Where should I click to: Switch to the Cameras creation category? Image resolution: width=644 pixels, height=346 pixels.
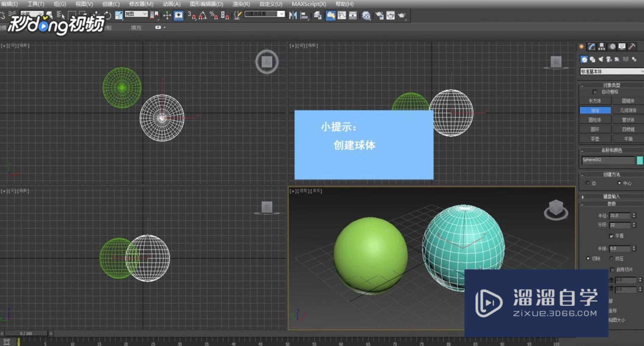click(608, 59)
